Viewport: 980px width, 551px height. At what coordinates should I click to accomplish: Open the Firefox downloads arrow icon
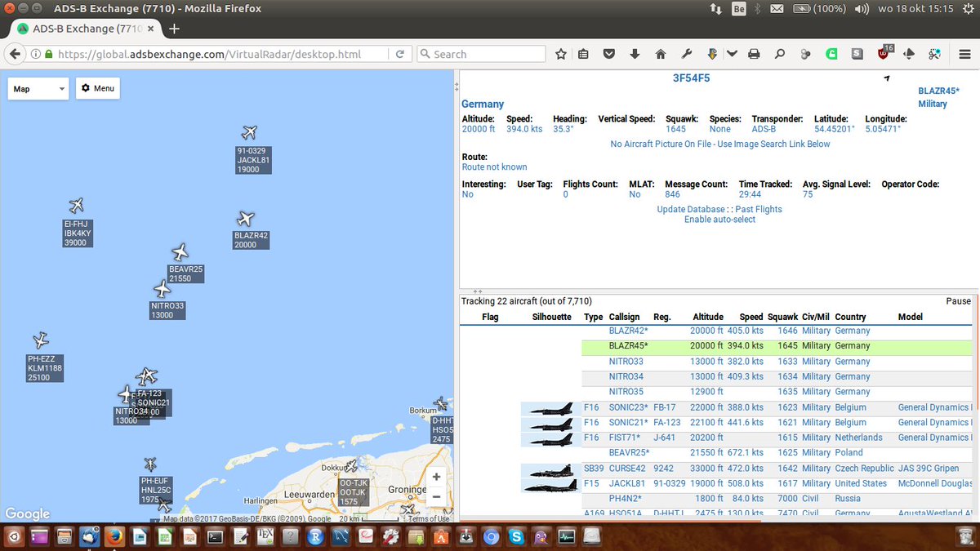[635, 55]
